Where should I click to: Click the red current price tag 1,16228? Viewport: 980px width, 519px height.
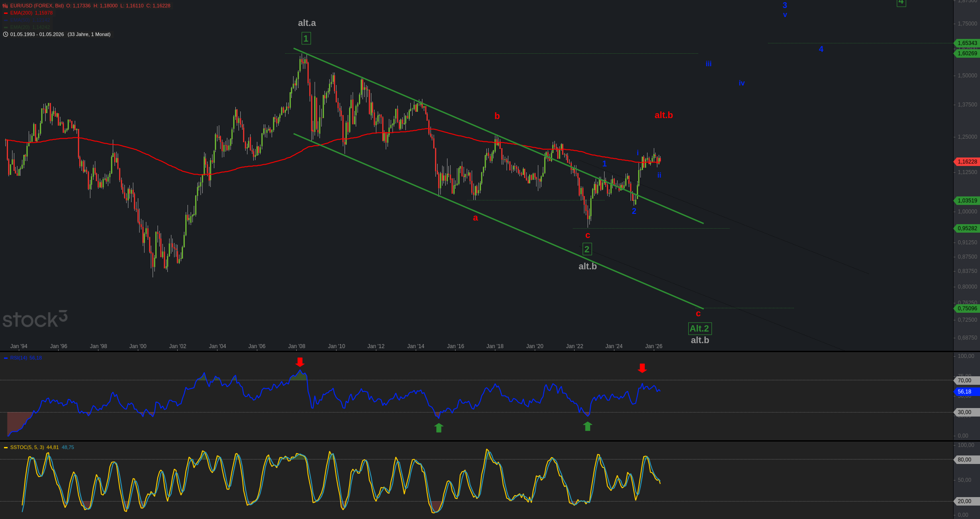point(967,162)
